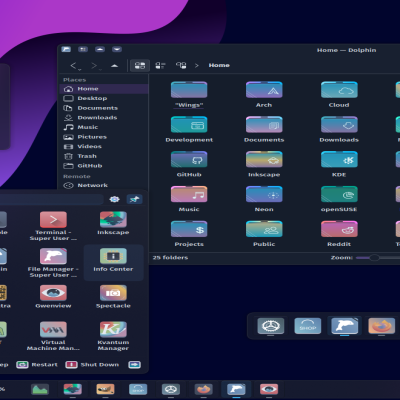400x400 pixels.
Task: Select the Neon folder icon
Action: coord(264,194)
